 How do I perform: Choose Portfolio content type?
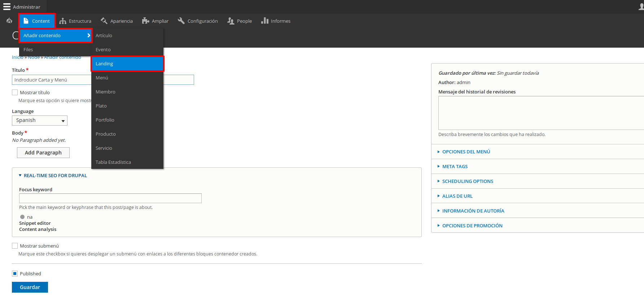tap(127, 120)
